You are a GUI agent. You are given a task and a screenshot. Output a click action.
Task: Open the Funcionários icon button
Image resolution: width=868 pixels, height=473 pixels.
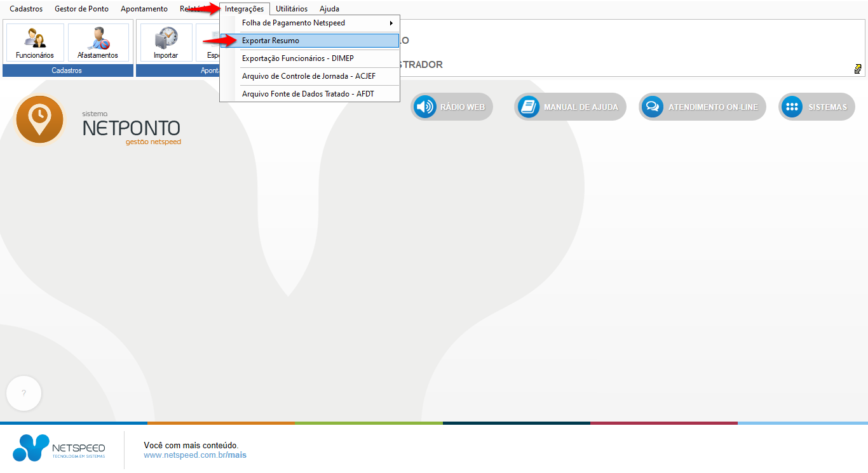(35, 43)
